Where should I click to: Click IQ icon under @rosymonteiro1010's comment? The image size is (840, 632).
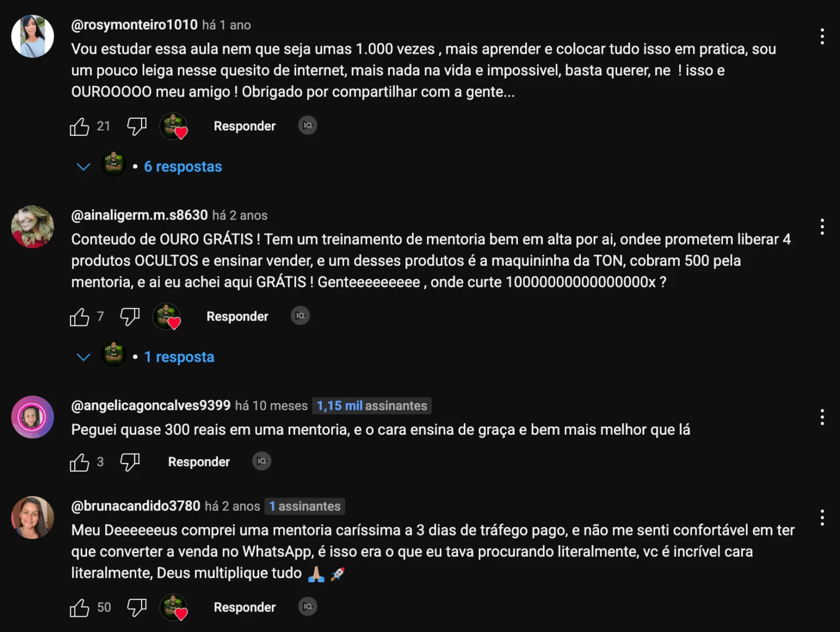pos(308,125)
